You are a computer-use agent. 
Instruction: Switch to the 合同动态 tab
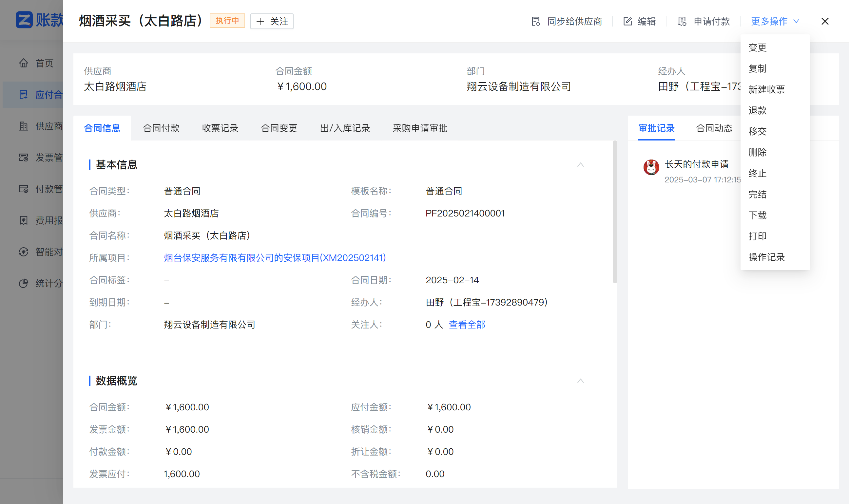(x=713, y=128)
